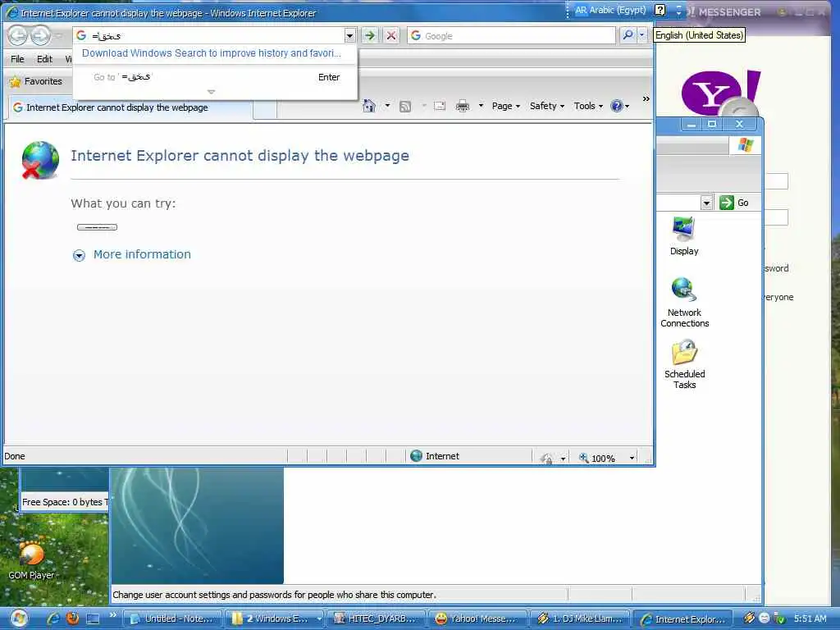Image resolution: width=840 pixels, height=630 pixels.
Task: Click the zoom magnifier icon in status bar
Action: tap(583, 458)
